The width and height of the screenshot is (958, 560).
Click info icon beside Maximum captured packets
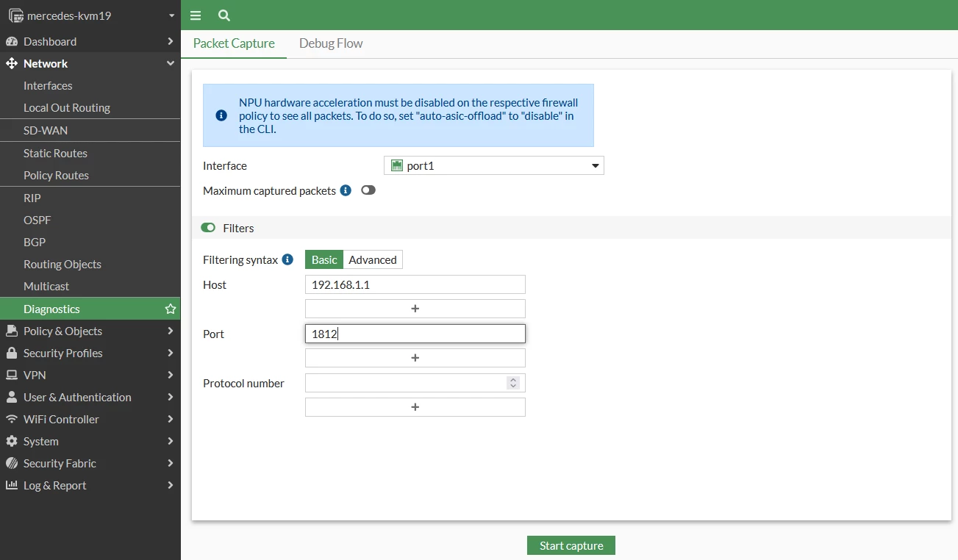click(x=346, y=190)
